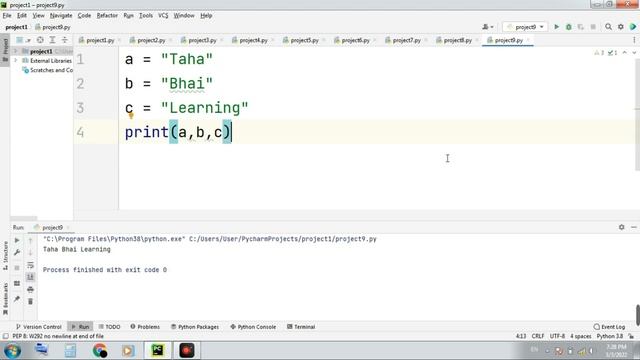Open the Navigate menu
640x360 pixels.
click(x=61, y=16)
